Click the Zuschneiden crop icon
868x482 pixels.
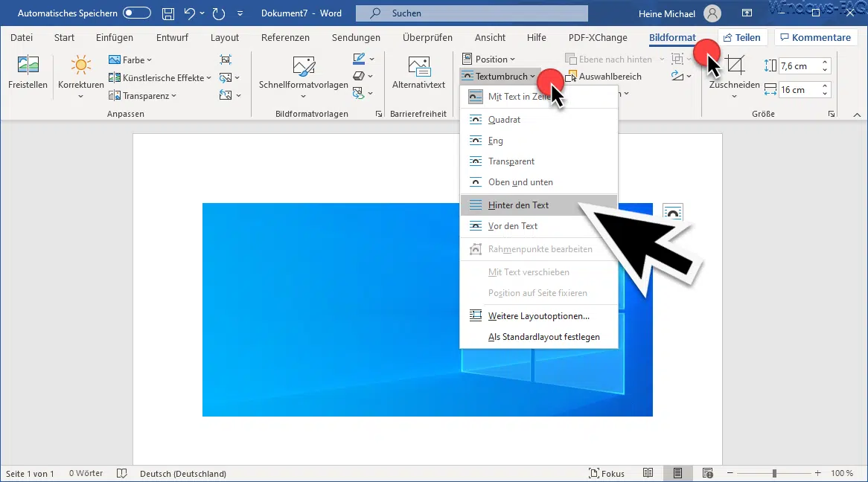(x=735, y=66)
